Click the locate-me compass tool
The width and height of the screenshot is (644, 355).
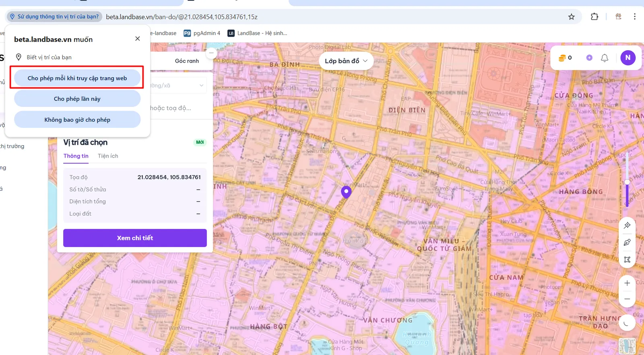[x=627, y=225]
